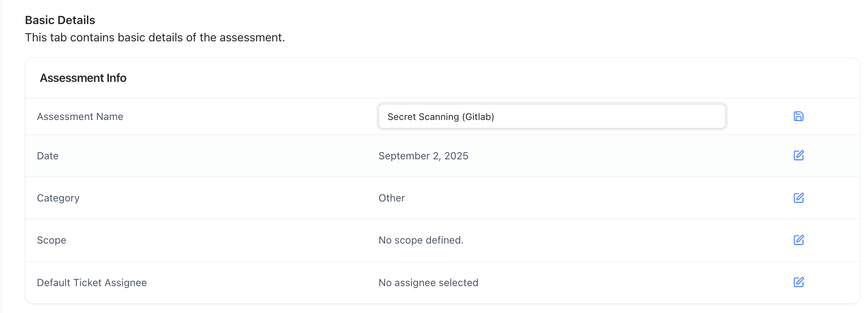Image resolution: width=868 pixels, height=313 pixels.
Task: Click the Assessment Info header
Action: [x=83, y=78]
